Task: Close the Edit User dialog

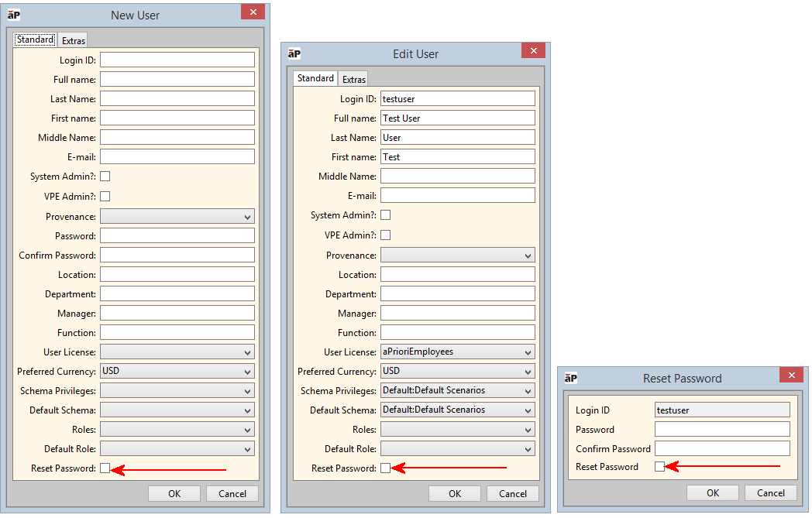Action: (533, 51)
